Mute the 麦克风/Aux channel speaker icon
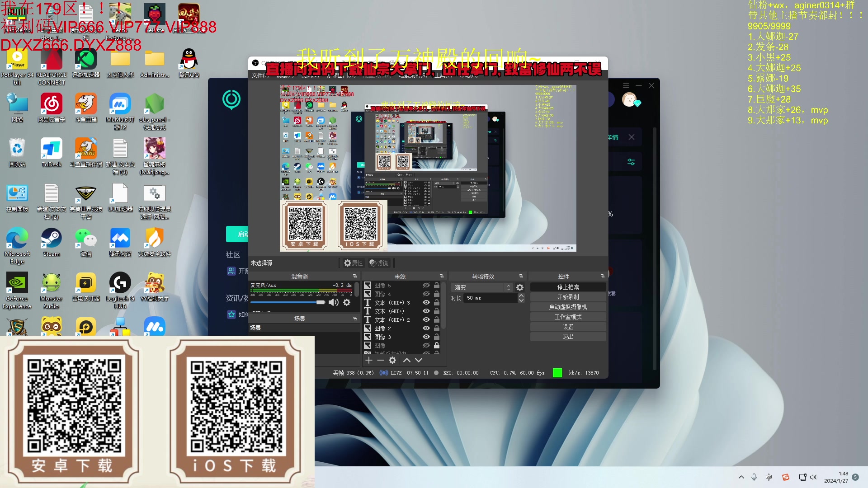The width and height of the screenshot is (868, 488). [334, 302]
